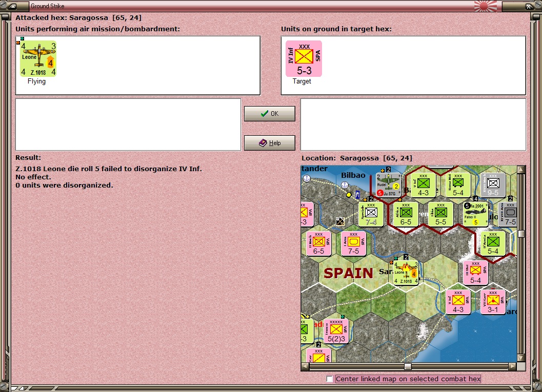Image resolution: width=542 pixels, height=392 pixels.
Task: Click the 'Result:' heading
Action: [x=28, y=157]
